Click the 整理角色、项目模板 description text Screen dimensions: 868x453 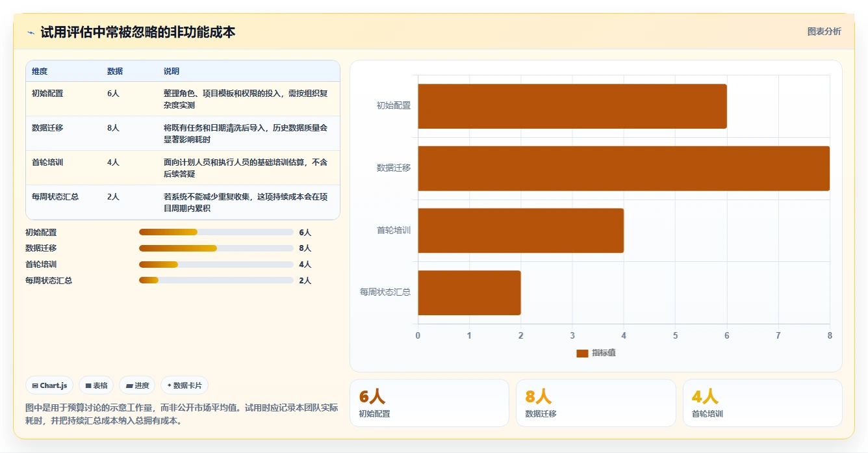pos(246,99)
